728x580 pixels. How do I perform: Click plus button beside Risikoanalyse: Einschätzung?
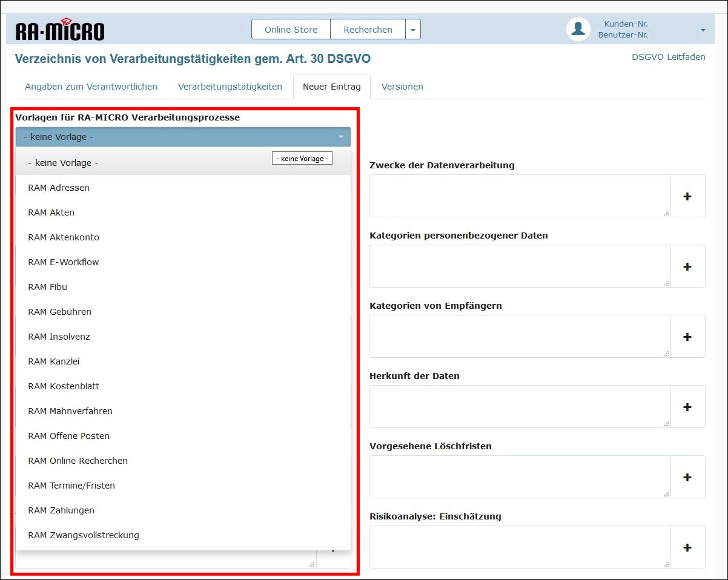tap(687, 547)
